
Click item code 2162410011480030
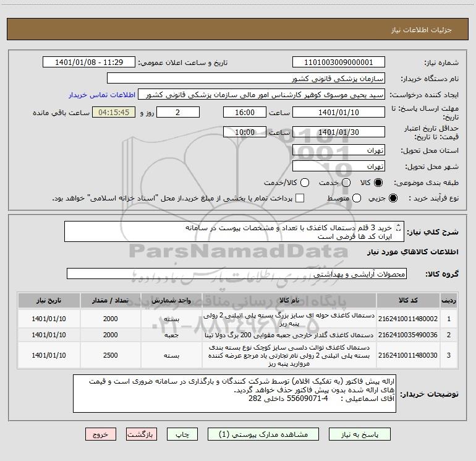pyautogui.click(x=408, y=355)
